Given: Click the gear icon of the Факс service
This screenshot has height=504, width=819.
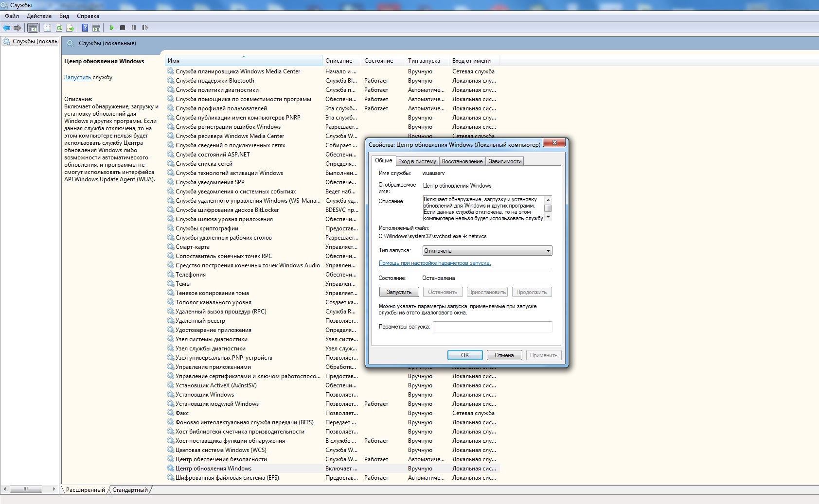Looking at the screenshot, I should pyautogui.click(x=171, y=413).
